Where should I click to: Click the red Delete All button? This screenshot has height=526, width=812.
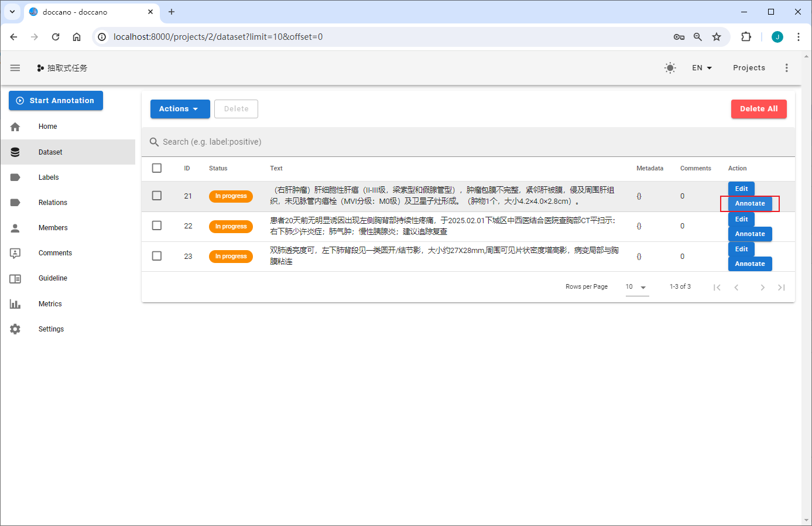[x=758, y=109]
